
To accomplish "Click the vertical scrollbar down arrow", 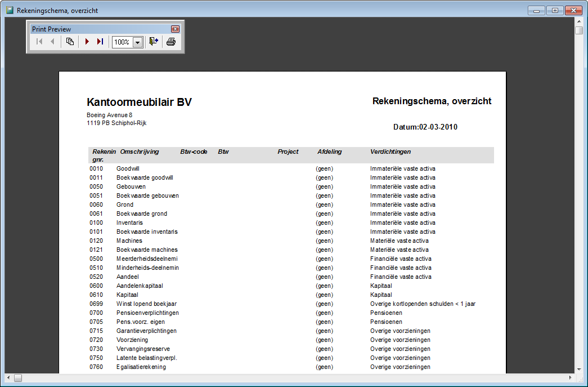I will (579, 370).
